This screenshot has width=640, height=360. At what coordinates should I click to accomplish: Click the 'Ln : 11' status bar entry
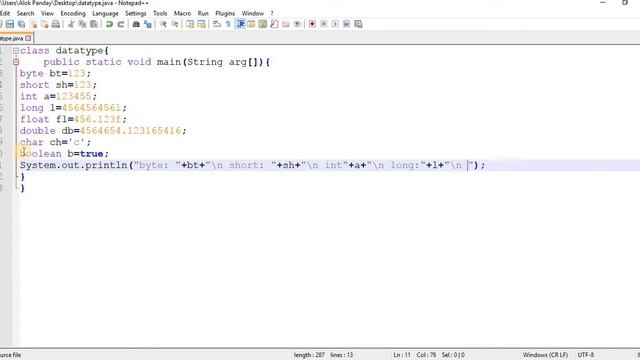402,355
